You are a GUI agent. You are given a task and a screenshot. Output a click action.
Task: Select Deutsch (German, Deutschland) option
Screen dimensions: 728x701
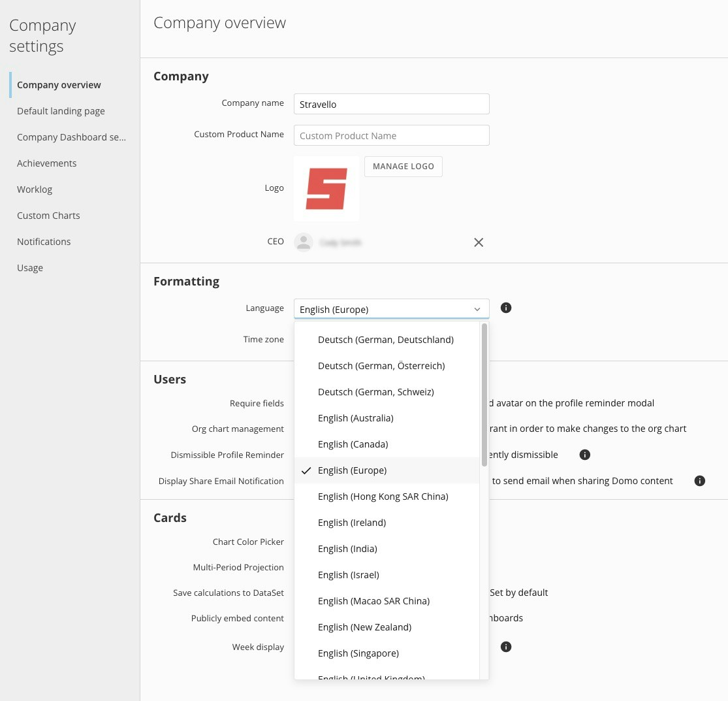(387, 340)
